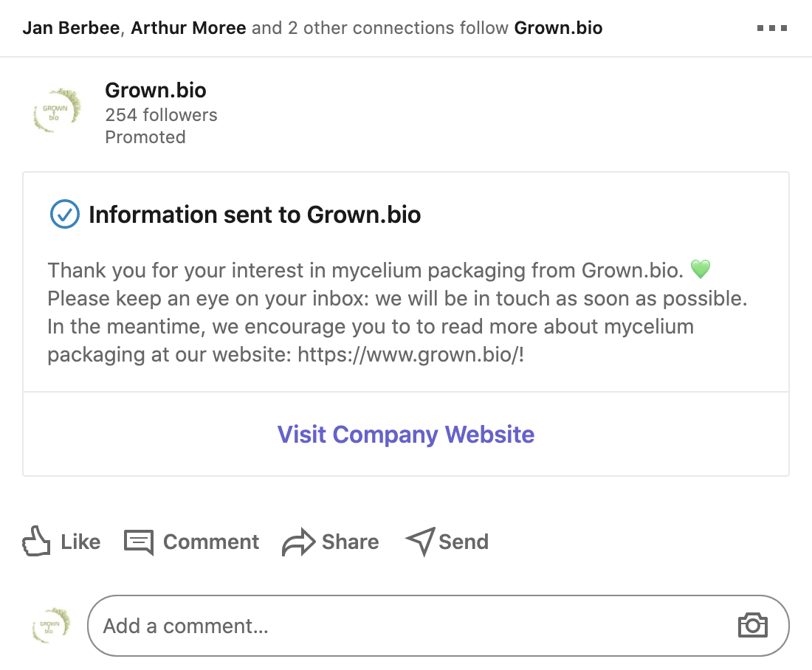Click the Like thumbs-up icon

point(36,541)
